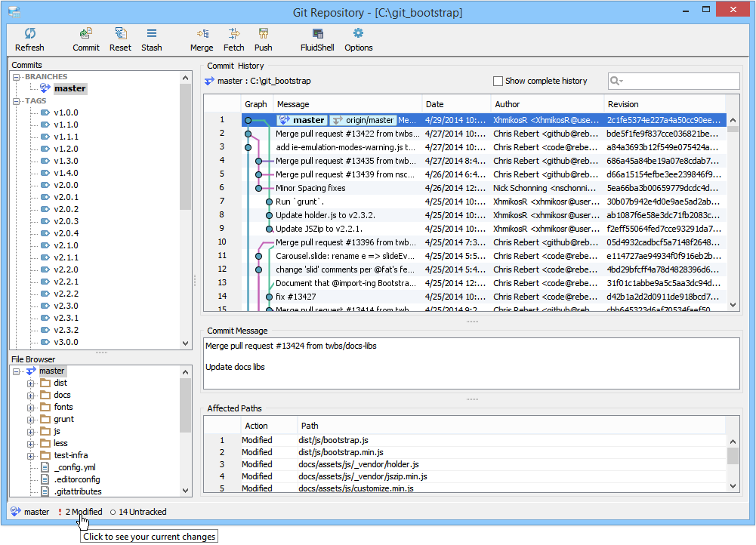Image resolution: width=756 pixels, height=545 pixels.
Task: Enable Show complete history checkbox
Action: tap(498, 81)
